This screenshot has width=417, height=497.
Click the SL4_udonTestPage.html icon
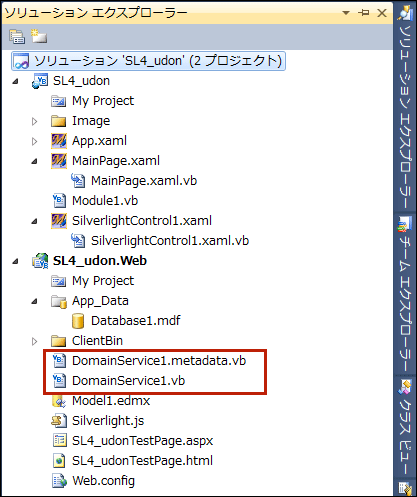[59, 461]
